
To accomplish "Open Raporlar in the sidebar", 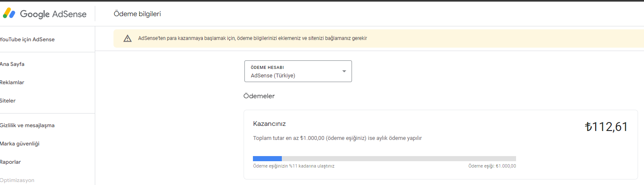I will [11, 162].
